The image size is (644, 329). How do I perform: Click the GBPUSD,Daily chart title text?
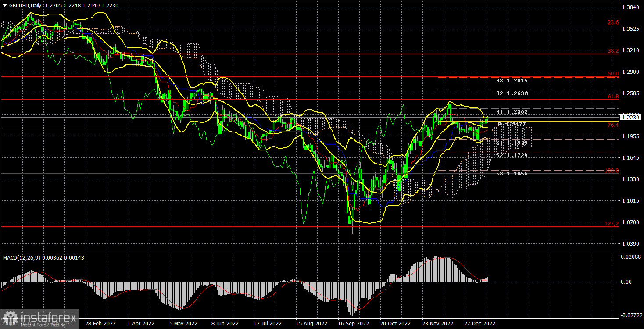(25, 6)
